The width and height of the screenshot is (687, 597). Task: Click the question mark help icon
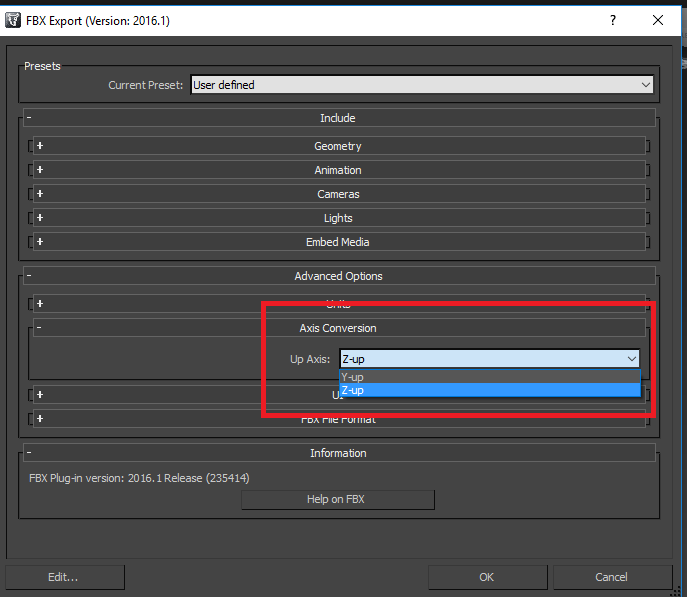(x=613, y=20)
